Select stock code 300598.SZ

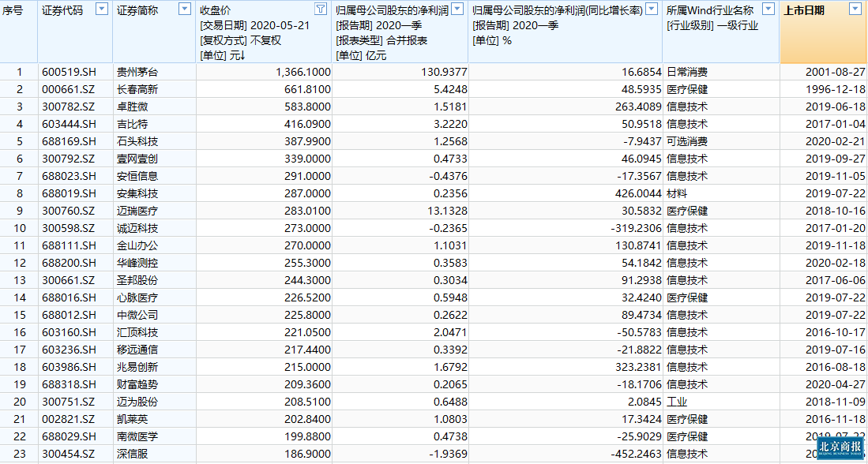[69, 228]
